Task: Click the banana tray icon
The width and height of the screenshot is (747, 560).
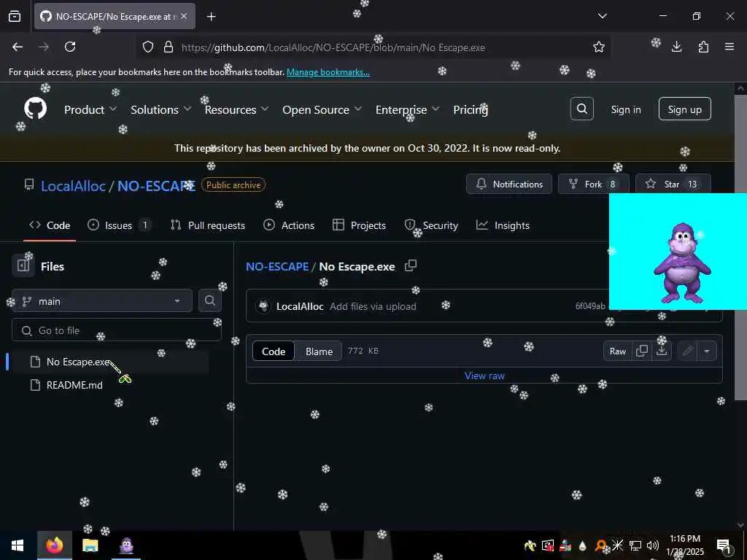Action: (x=530, y=545)
